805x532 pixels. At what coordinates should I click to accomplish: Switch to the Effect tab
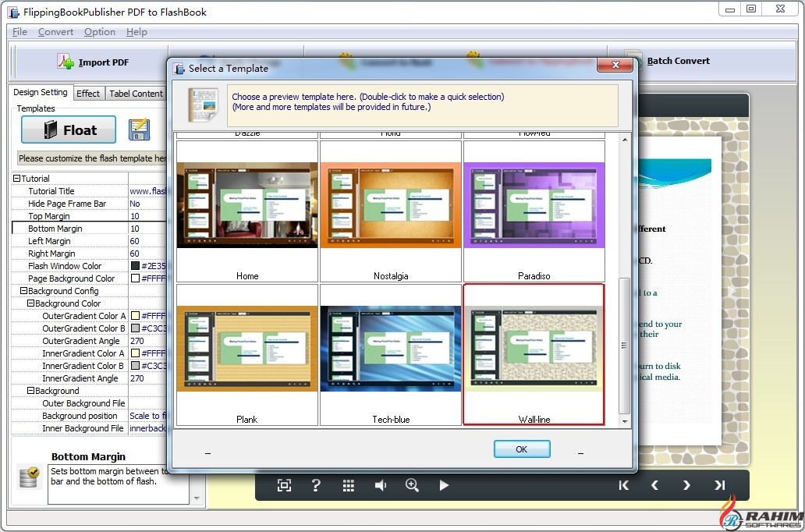[x=88, y=92]
